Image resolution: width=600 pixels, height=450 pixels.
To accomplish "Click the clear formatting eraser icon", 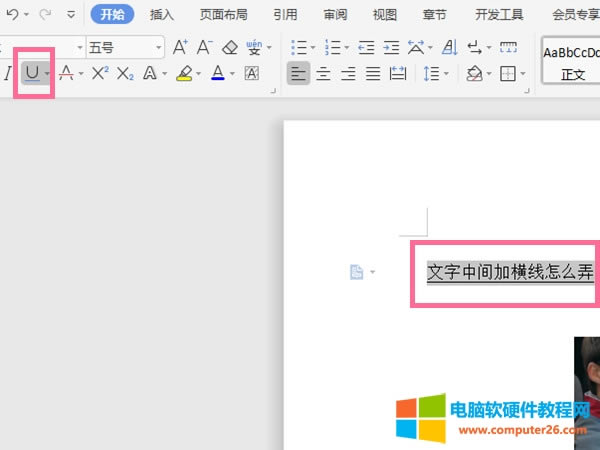I will pyautogui.click(x=230, y=47).
